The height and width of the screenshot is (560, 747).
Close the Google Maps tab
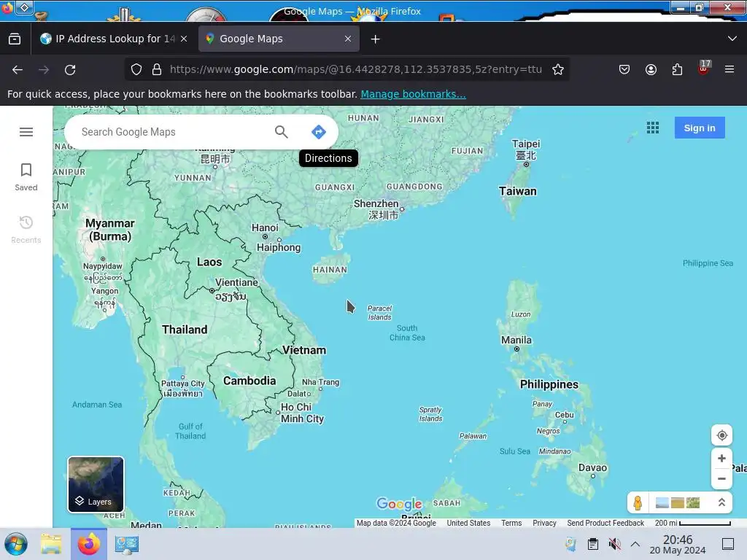click(x=348, y=39)
